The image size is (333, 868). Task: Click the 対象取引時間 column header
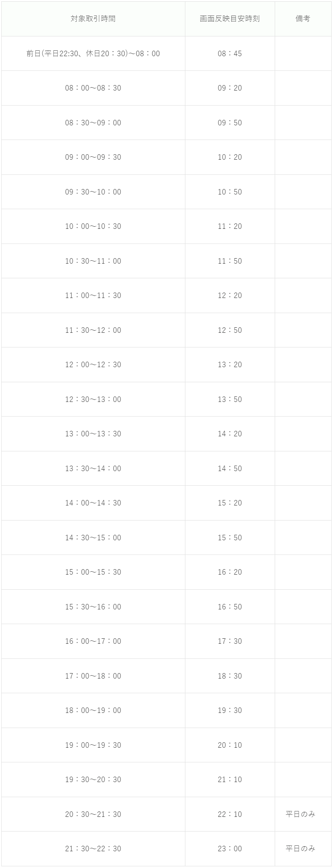coord(93,19)
